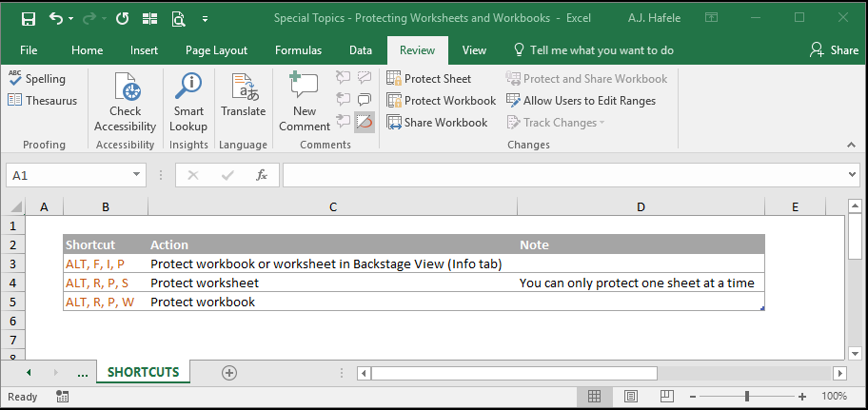Open the File tab

[x=29, y=50]
